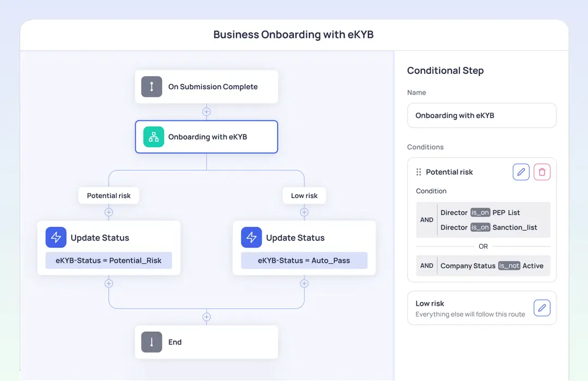This screenshot has height=381, width=588.
Task: Toggle the is_on operator for PEP List
Action: tap(480, 212)
